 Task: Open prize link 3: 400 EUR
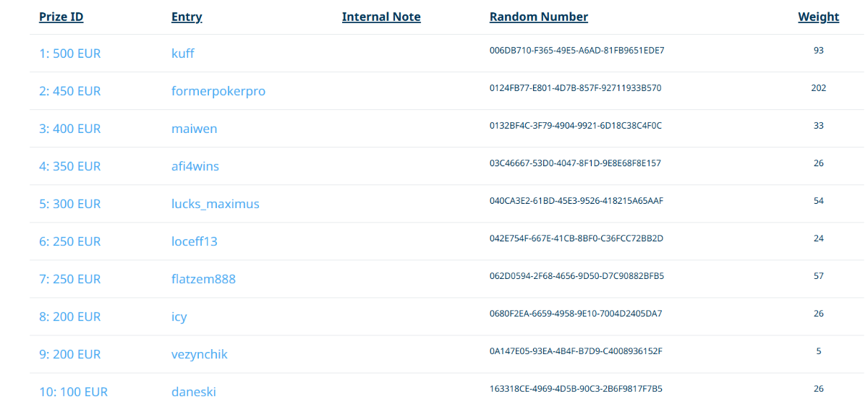[69, 129]
